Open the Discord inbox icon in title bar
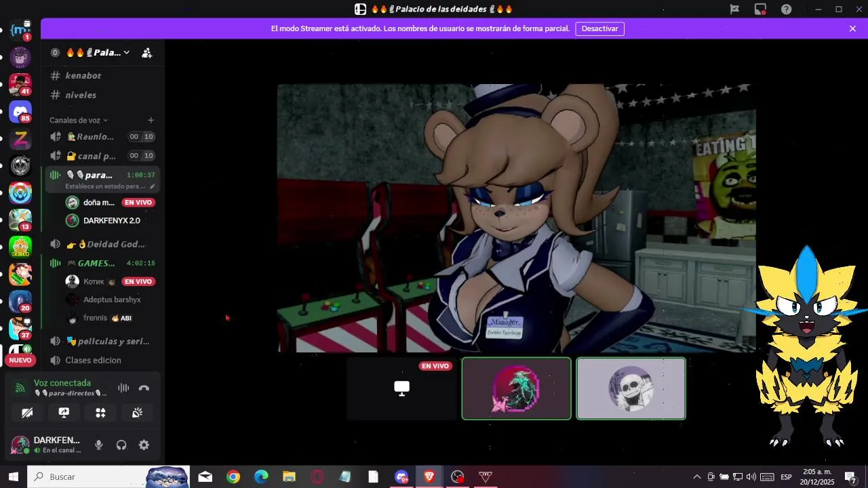 coord(760,9)
